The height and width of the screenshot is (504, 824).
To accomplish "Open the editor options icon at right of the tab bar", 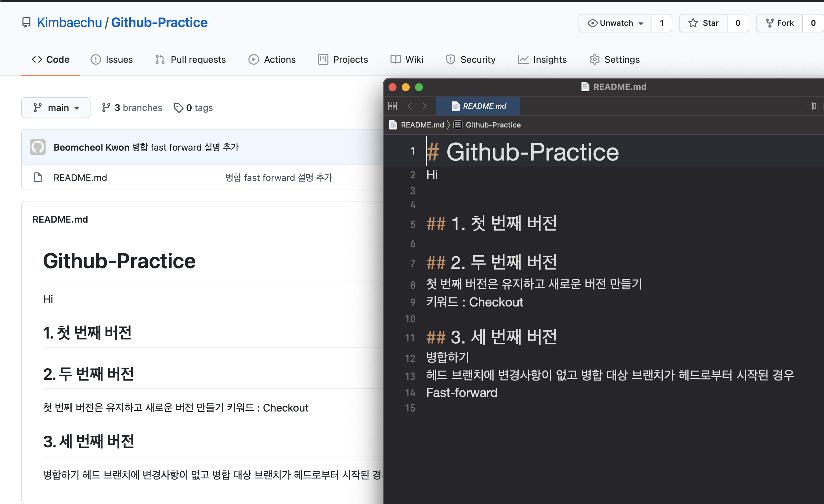I will (811, 106).
